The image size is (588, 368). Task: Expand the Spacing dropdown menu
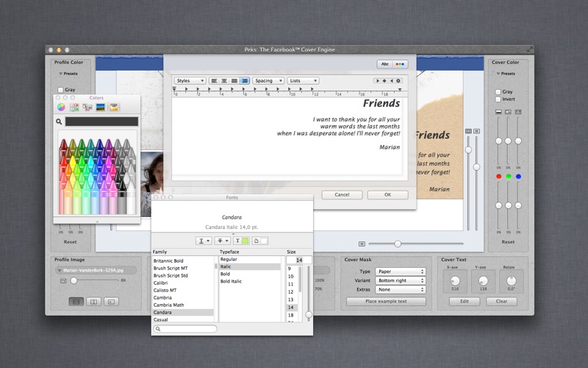click(268, 81)
